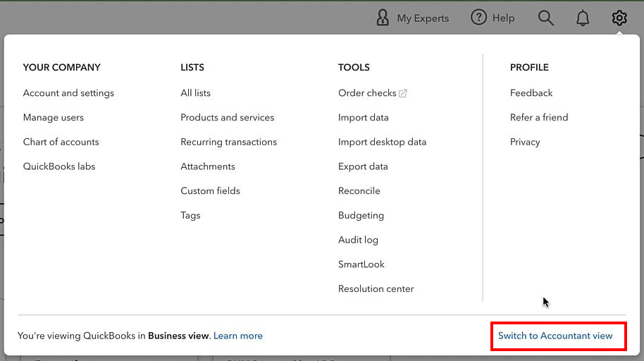The image size is (644, 361).
Task: Select Import desktop data
Action: 382,142
